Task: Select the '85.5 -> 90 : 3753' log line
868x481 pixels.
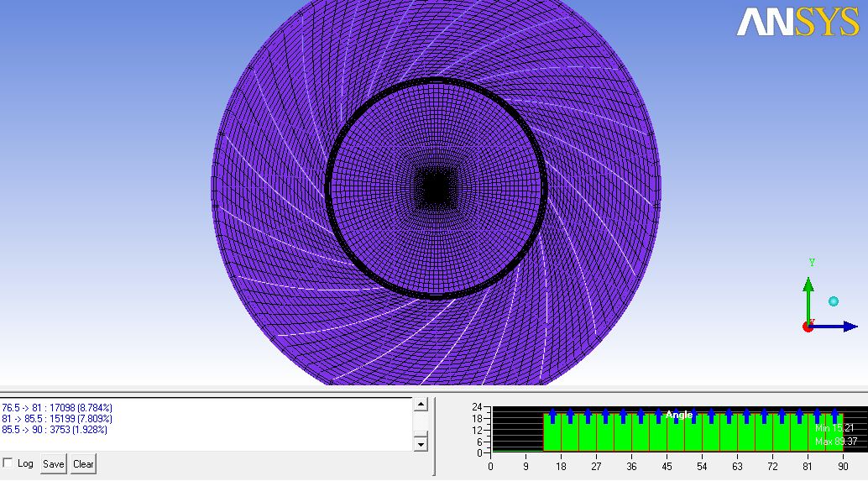Action: click(x=55, y=430)
